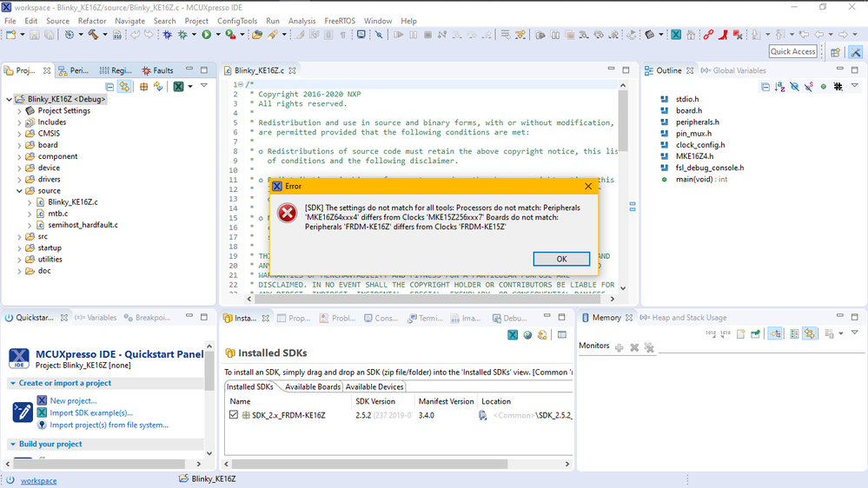Toggle Link Memory Rendering Panes icon
This screenshot has width=868, height=488.
pos(809,333)
